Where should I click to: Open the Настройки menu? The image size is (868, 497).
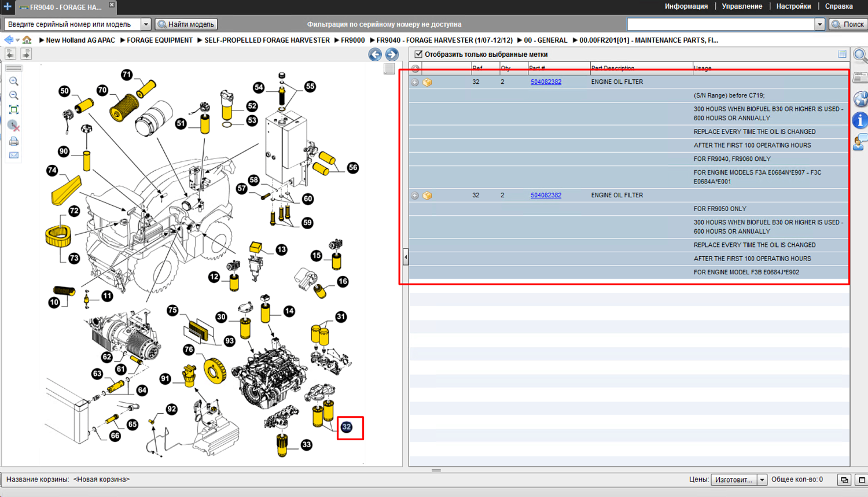(x=793, y=6)
